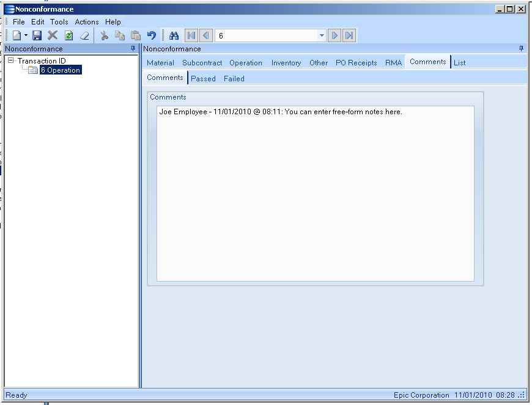Switch to the PO Receipts tab

coord(357,63)
